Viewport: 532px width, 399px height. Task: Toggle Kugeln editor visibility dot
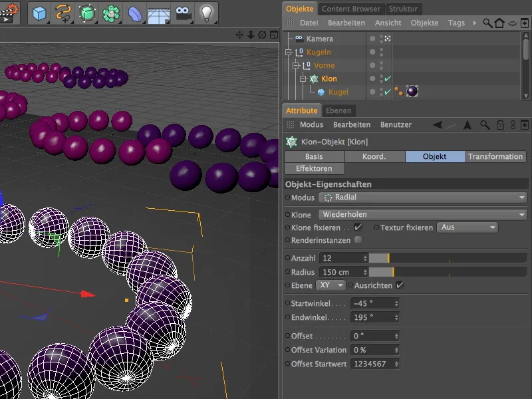click(x=372, y=52)
